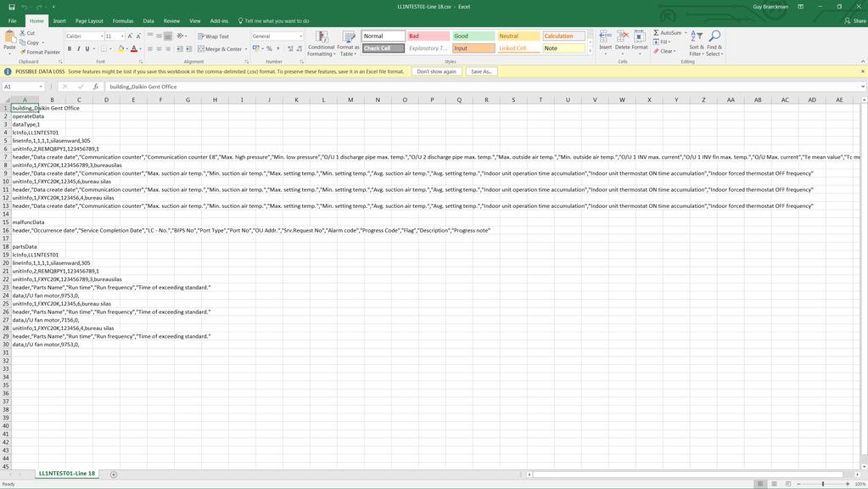Expand the Copy dropdown arrow
This screenshot has width=868, height=489.
42,42
